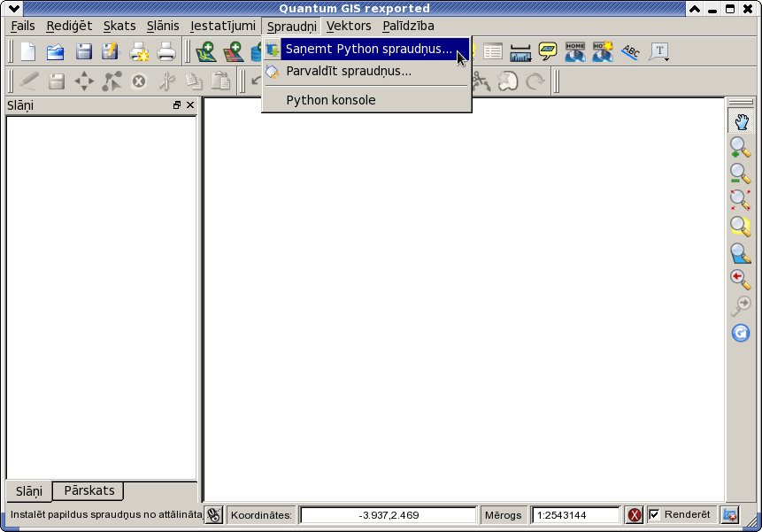Create new bookmark (globe with star)

603,51
